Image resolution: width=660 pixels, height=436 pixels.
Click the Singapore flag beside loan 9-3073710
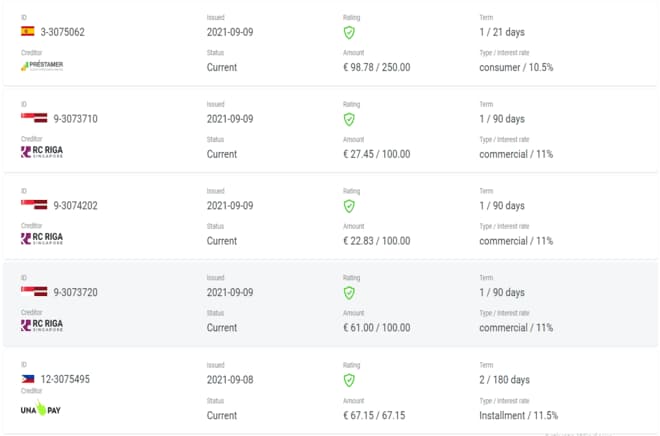34,118
